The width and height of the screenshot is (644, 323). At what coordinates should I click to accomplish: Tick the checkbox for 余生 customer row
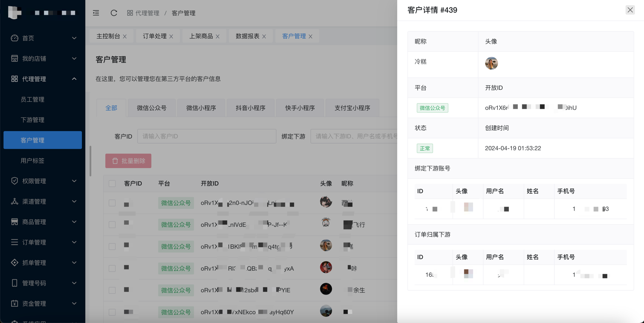(112, 290)
